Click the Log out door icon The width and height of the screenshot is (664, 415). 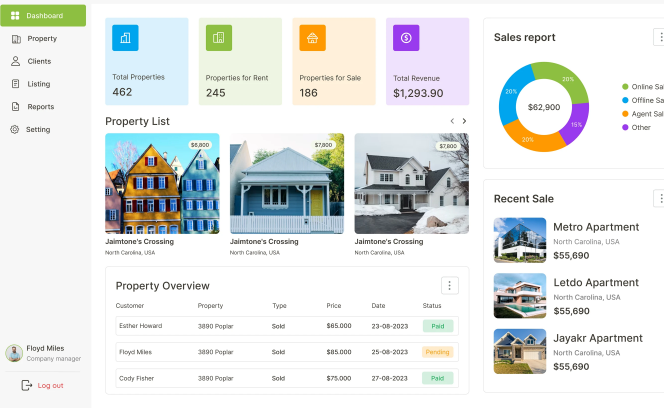tap(27, 385)
